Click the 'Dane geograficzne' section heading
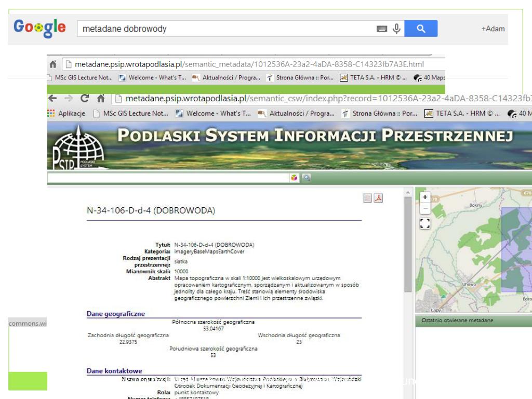The height and width of the screenshot is (399, 532). pos(116,314)
